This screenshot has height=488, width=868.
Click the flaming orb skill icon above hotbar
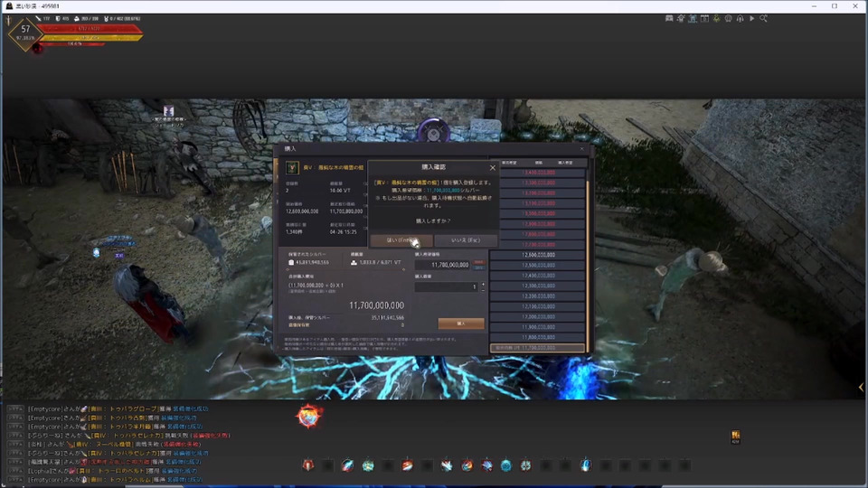tap(309, 416)
